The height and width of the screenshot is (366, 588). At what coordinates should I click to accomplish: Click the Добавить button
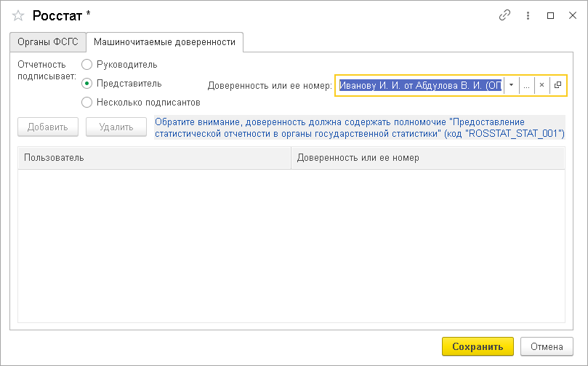point(48,127)
